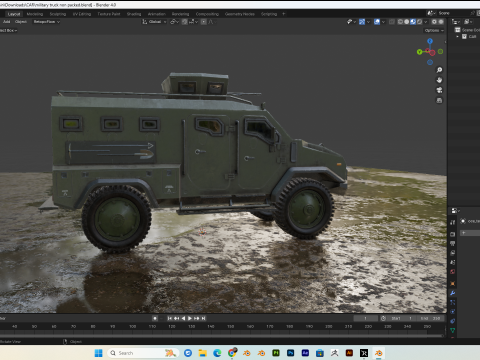The image size is (480, 360).
Task: Click the Scene name field
Action: coord(453,13)
